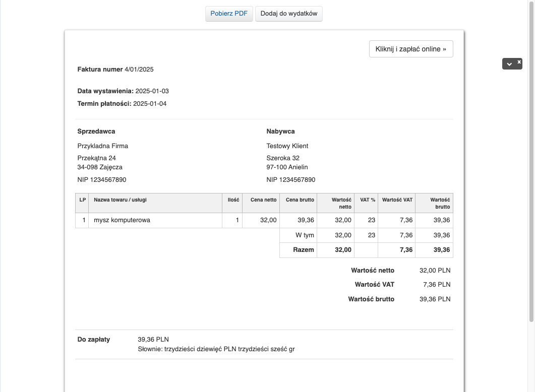Click seller street Przekątna 24
Screen dimensions: 535x392
96,158
